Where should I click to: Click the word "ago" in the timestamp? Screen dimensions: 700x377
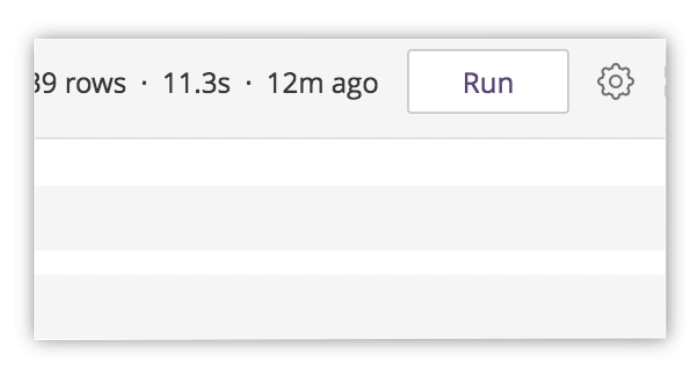355,86
